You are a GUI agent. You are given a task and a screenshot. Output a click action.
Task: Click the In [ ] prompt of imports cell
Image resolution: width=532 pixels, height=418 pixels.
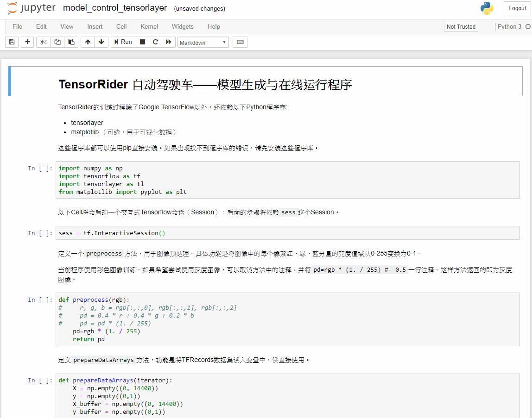40,168
